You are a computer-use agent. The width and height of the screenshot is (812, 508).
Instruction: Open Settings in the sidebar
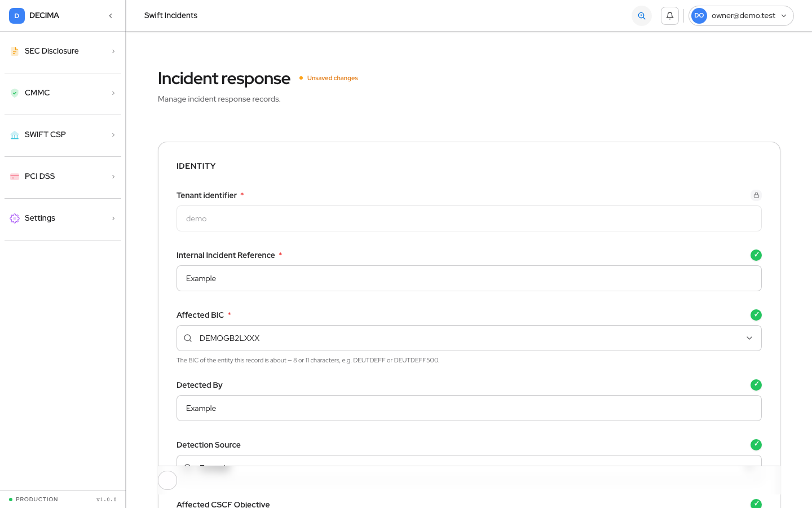coord(63,218)
